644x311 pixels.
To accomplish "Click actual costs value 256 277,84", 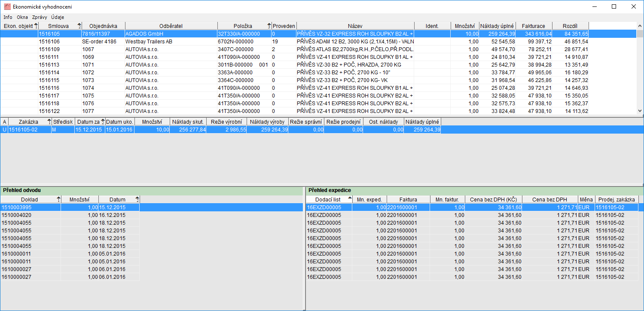I will point(188,130).
